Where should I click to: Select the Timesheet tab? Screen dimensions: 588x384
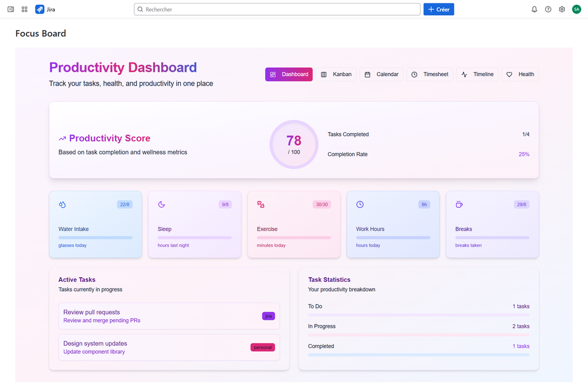(x=430, y=74)
